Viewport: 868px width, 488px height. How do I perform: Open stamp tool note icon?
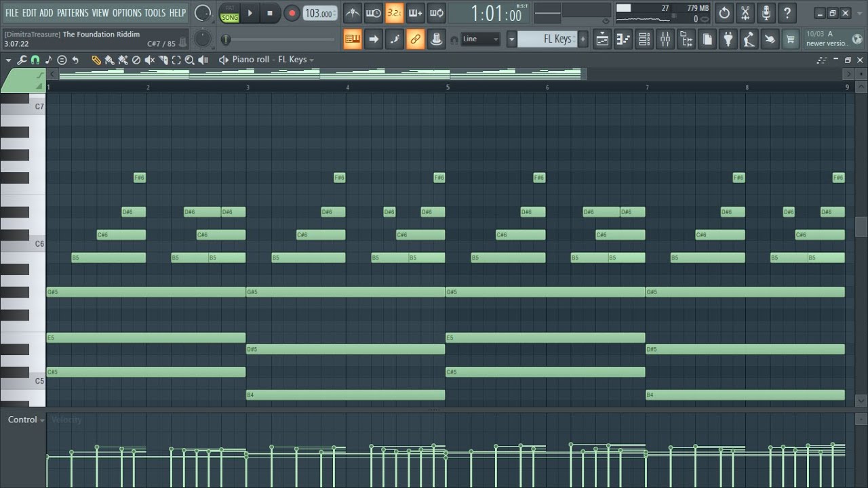click(x=48, y=60)
